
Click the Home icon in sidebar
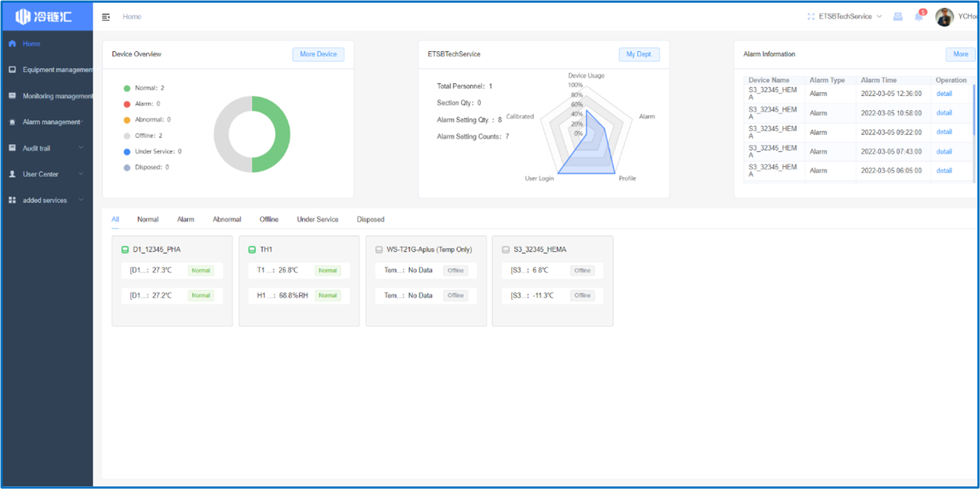pyautogui.click(x=12, y=44)
